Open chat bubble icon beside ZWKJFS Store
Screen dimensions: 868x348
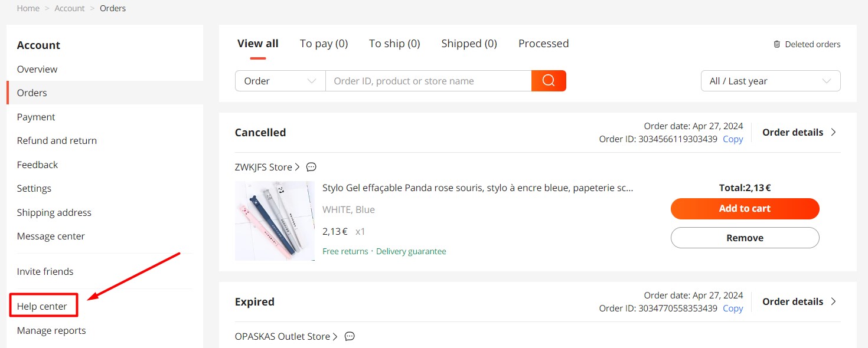point(311,167)
